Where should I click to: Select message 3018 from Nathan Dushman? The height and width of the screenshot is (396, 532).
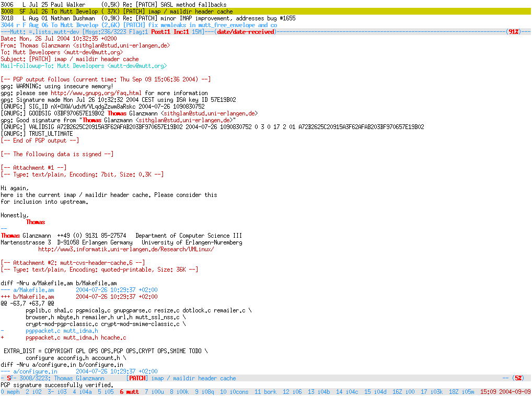pos(266,18)
